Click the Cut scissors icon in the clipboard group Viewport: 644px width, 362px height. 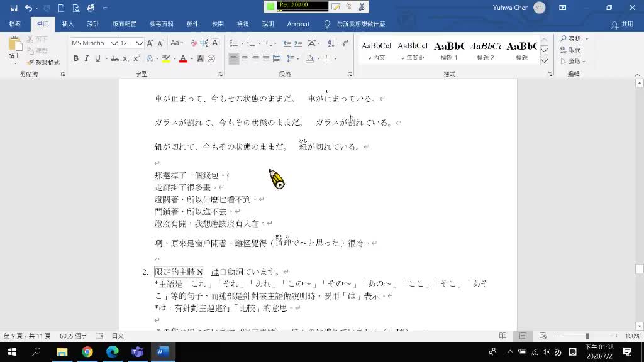(x=30, y=39)
